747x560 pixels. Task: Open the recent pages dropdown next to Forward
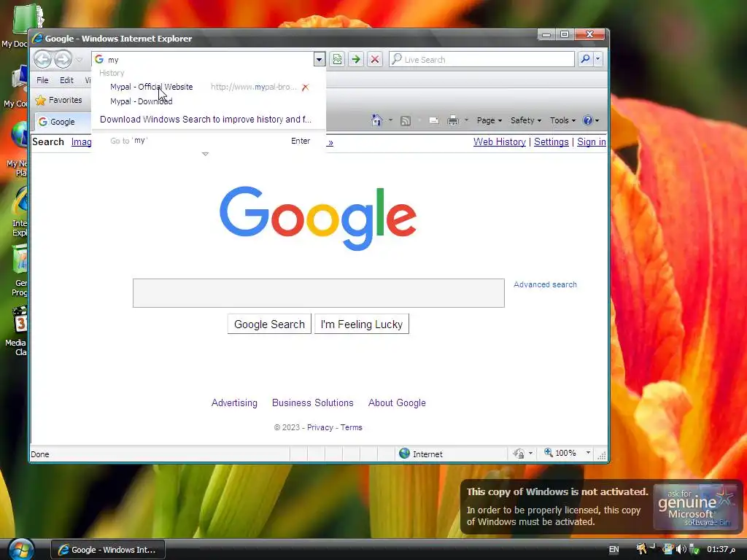80,60
